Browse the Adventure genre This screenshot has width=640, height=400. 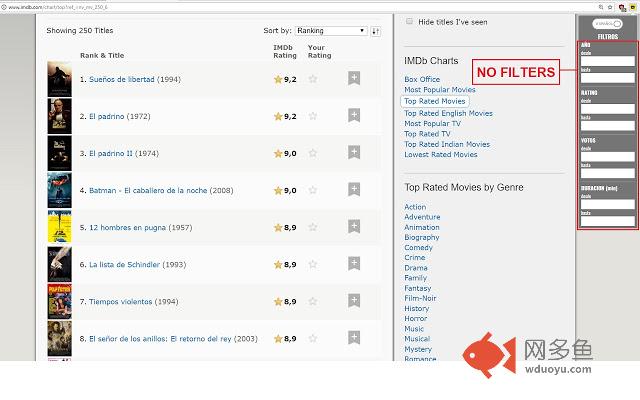pyautogui.click(x=422, y=217)
